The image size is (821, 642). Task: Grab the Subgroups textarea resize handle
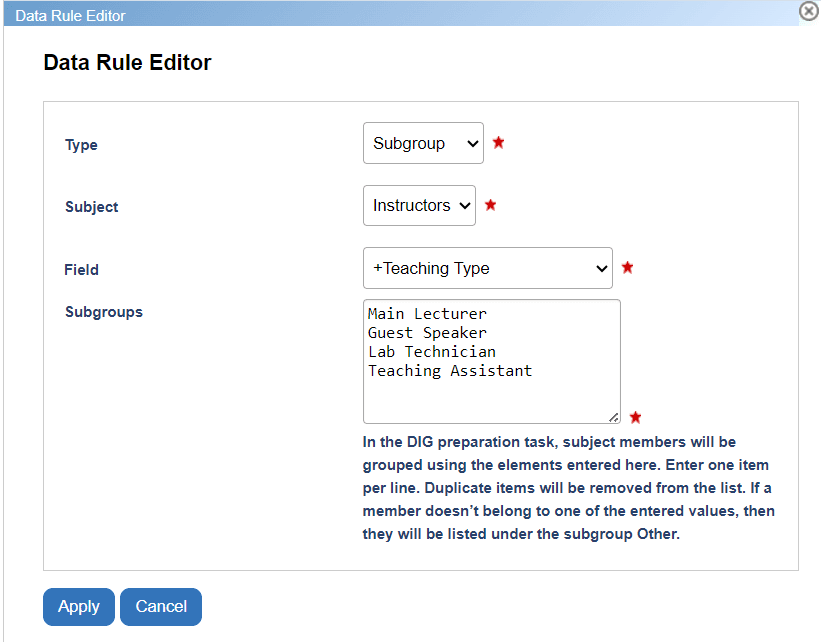[614, 417]
